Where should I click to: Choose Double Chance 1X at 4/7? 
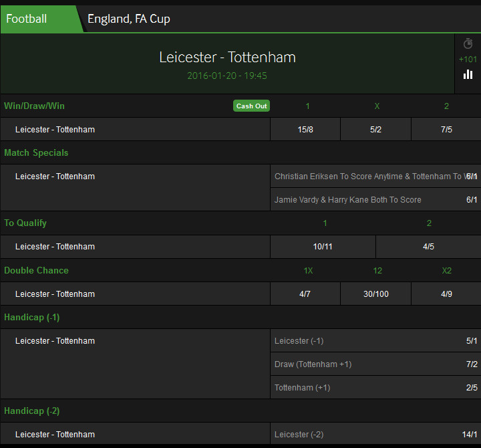coord(305,294)
